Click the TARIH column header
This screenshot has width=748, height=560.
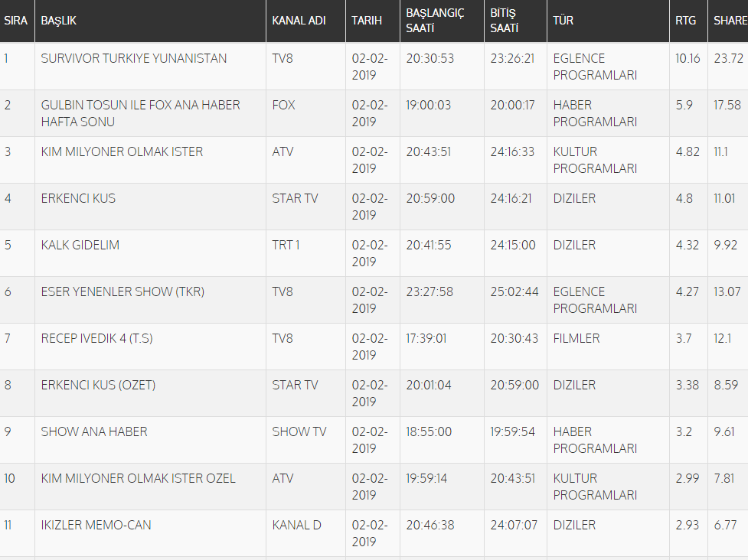367,21
